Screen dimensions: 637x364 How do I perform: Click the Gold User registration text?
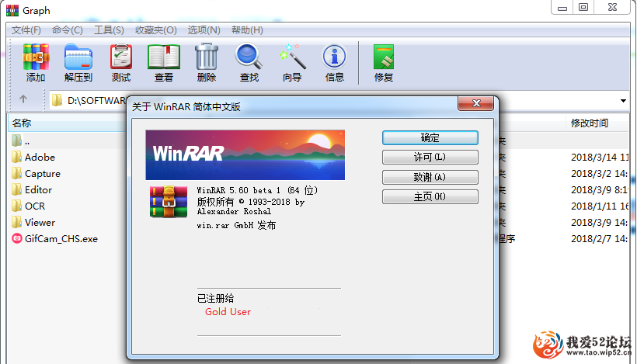coord(228,312)
